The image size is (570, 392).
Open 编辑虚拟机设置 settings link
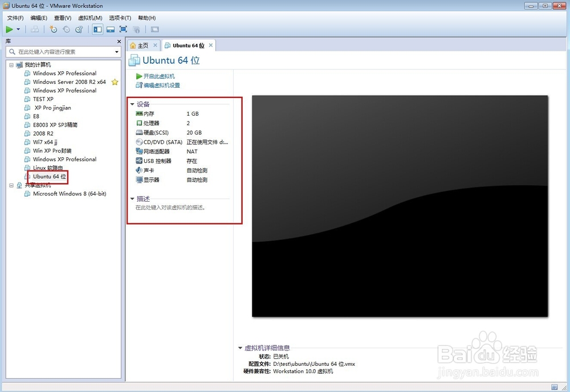(x=161, y=85)
